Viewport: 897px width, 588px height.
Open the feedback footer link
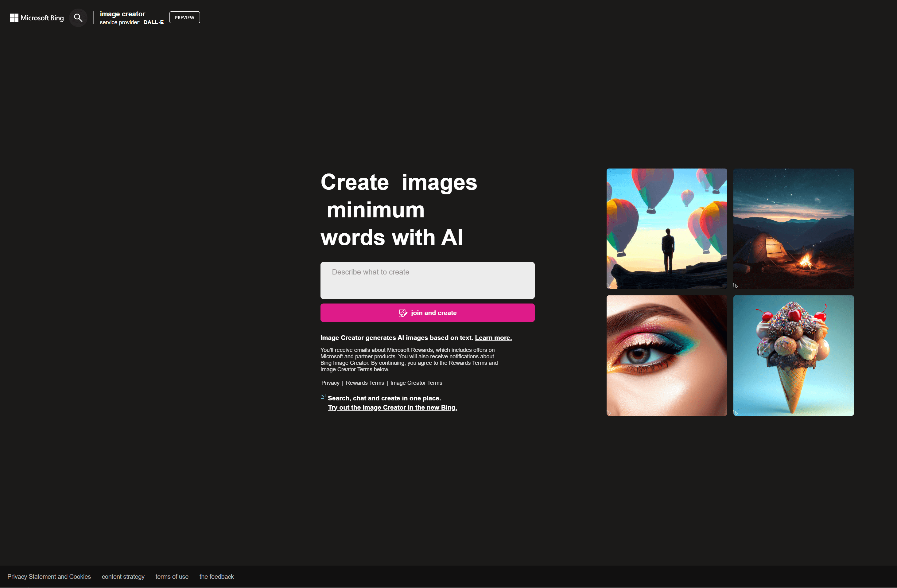coord(217,577)
